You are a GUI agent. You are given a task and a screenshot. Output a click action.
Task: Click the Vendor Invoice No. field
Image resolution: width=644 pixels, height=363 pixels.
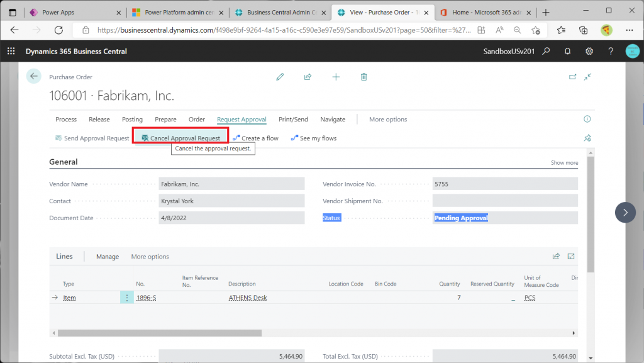tap(505, 184)
